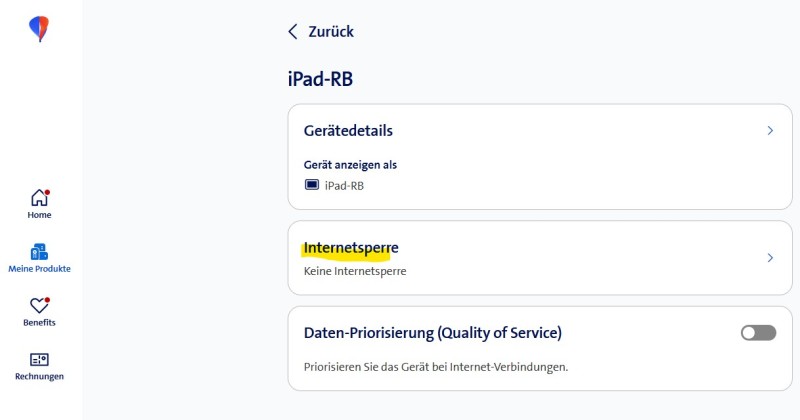Click the iPad-RB page heading
This screenshot has height=420, width=800.
[x=321, y=80]
